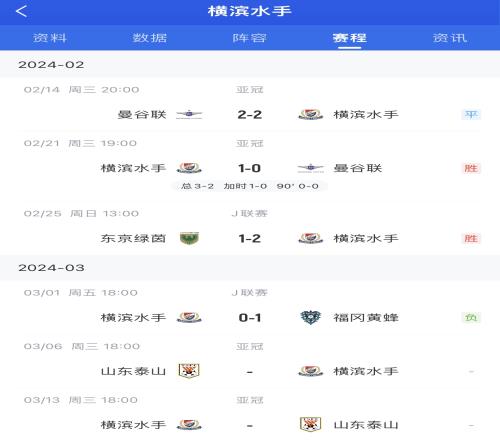Click 曼谷联 logo in 02/14 match
Screen dimensions: 500x440
[x=189, y=114]
